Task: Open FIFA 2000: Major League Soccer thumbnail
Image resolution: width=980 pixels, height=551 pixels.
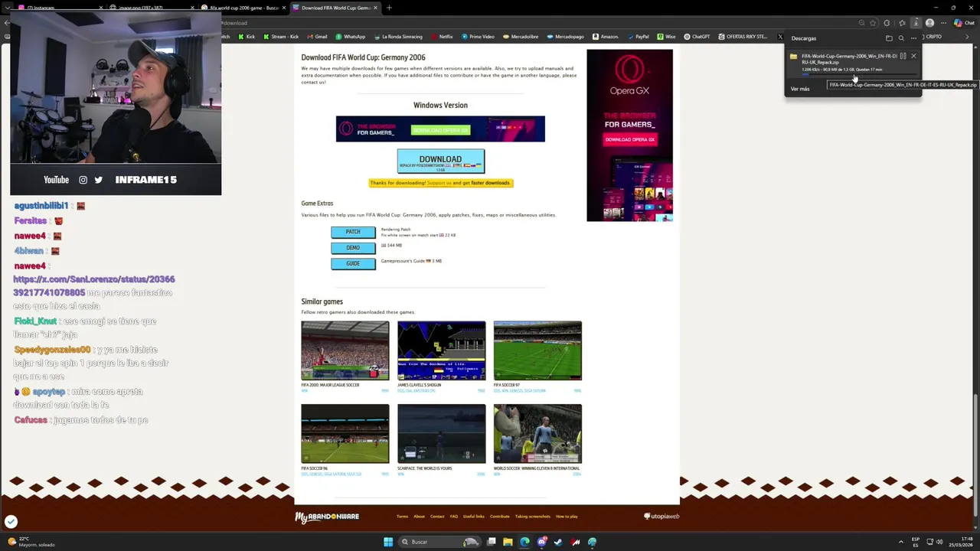Action: click(345, 350)
